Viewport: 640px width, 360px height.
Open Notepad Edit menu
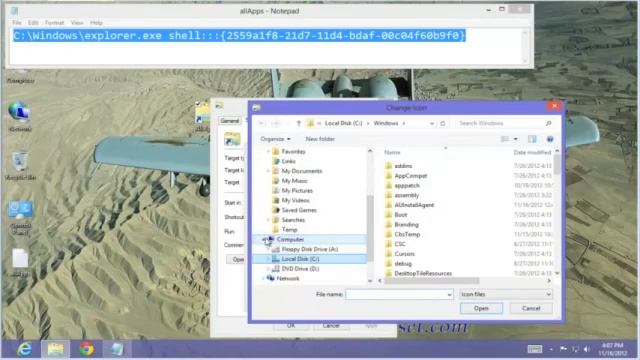pyautogui.click(x=33, y=22)
